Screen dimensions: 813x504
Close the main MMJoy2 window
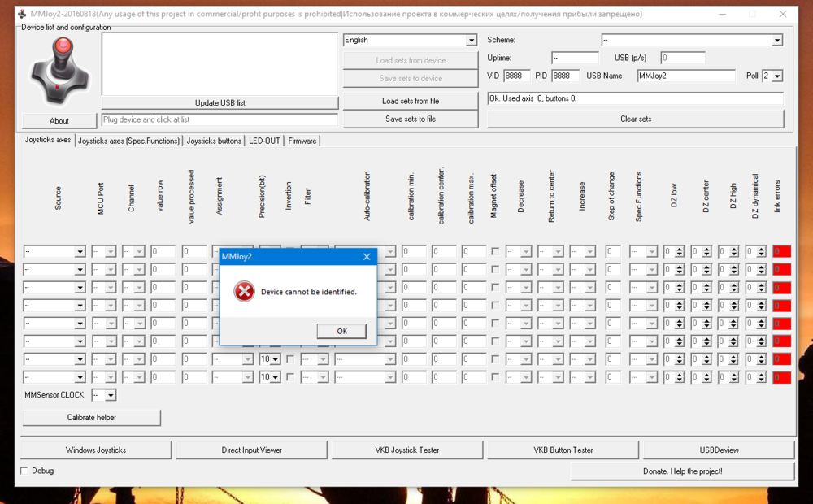click(783, 14)
